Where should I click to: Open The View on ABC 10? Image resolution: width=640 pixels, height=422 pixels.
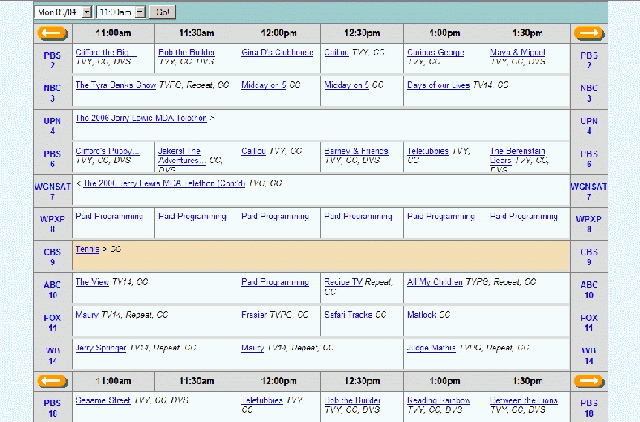92,282
